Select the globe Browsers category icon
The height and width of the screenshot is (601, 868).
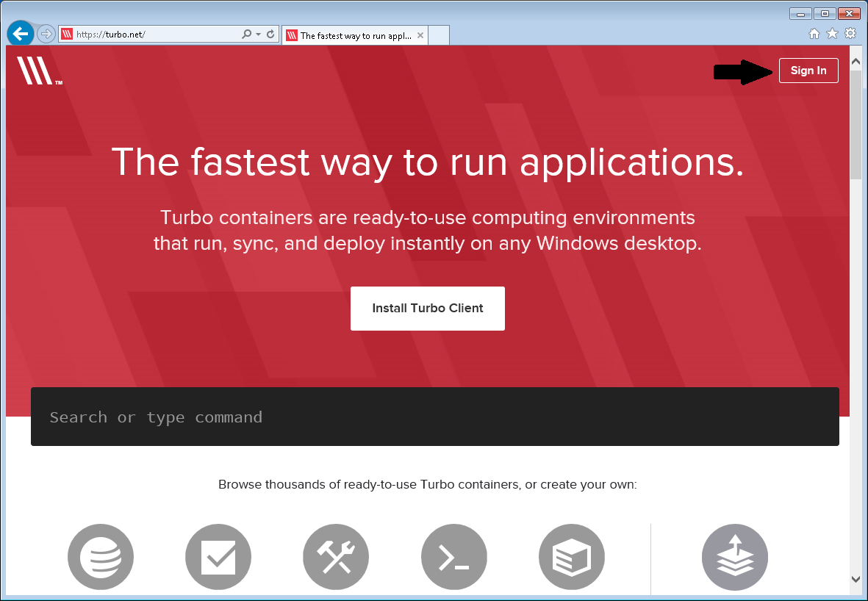[x=101, y=557]
